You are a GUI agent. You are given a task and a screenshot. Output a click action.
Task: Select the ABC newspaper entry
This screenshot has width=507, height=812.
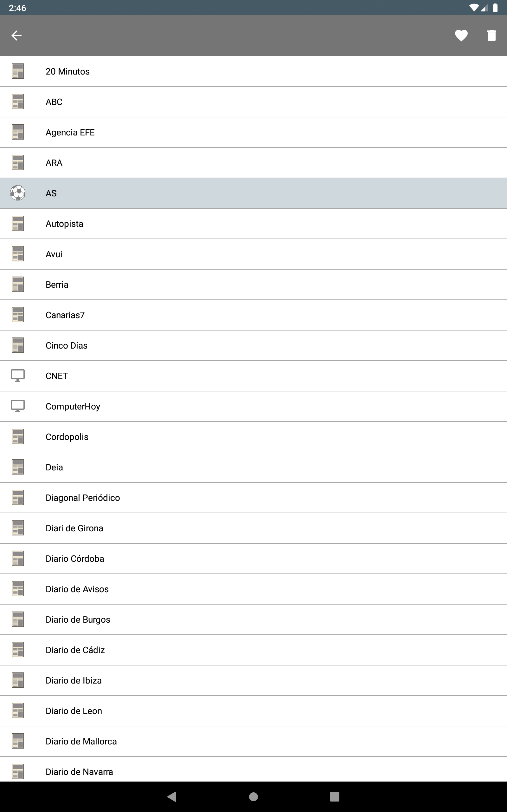point(253,102)
